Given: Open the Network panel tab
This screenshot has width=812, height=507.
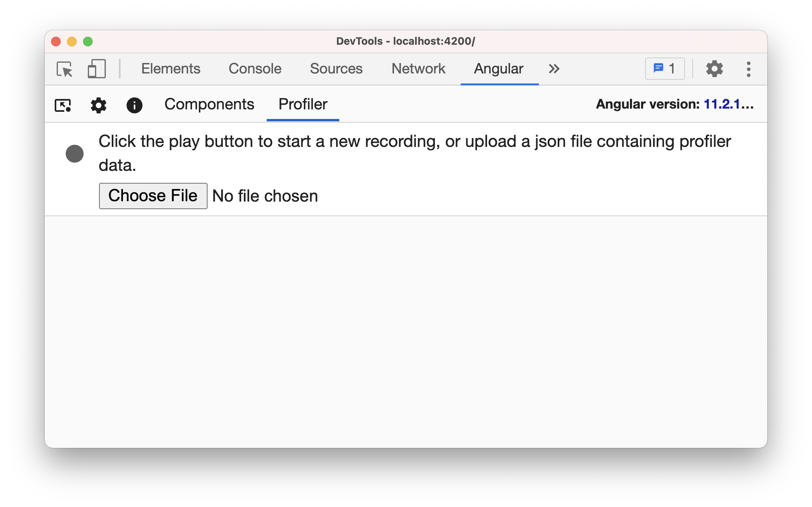Looking at the screenshot, I should tap(418, 68).
